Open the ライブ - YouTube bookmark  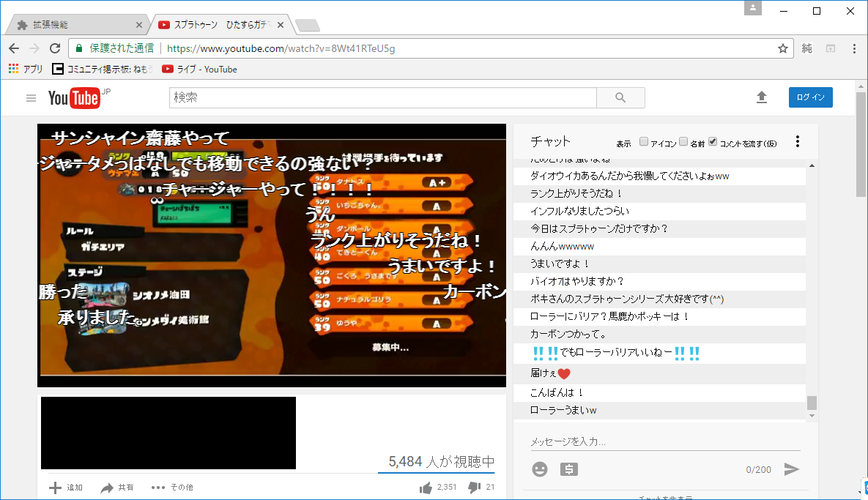199,69
